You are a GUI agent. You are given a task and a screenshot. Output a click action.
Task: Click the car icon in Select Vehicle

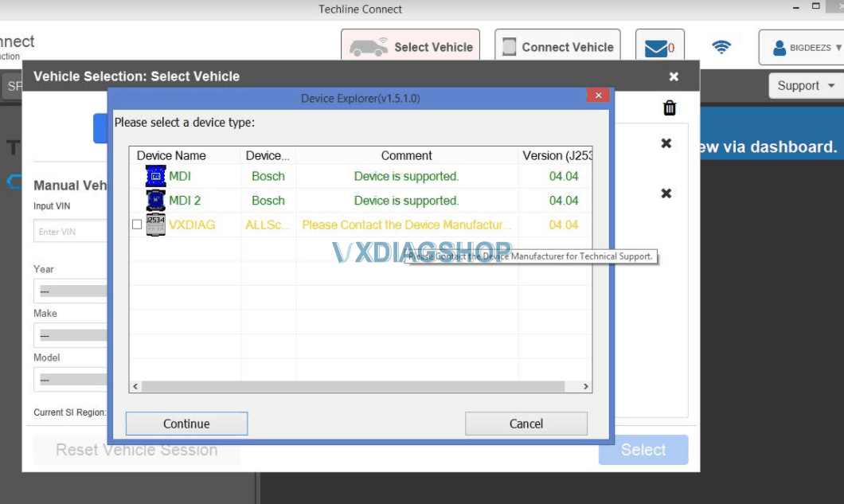(x=369, y=47)
